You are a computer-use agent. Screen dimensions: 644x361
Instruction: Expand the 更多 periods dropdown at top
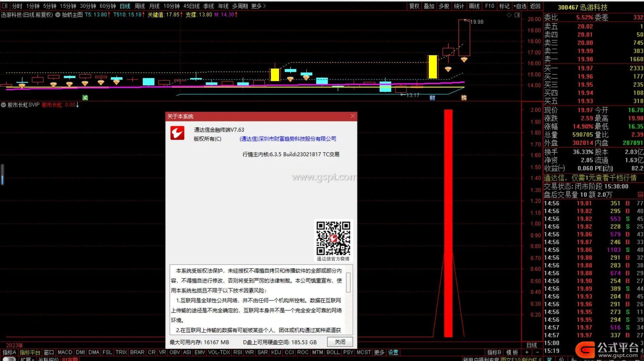click(258, 6)
